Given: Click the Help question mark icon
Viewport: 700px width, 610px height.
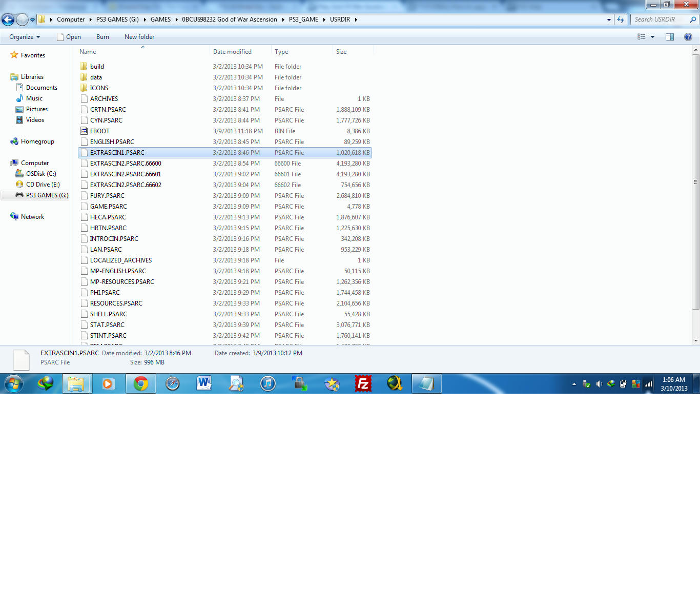Looking at the screenshot, I should (688, 37).
